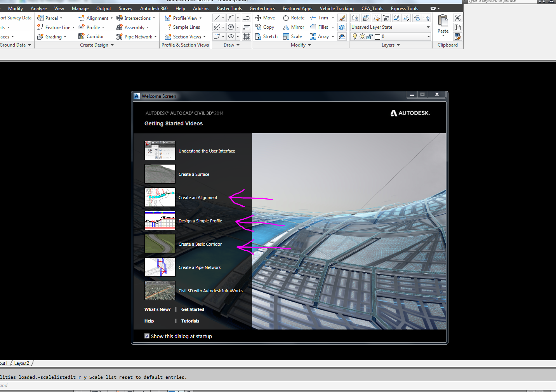Open the Analyze ribbon tab
The image size is (556, 392).
point(38,8)
